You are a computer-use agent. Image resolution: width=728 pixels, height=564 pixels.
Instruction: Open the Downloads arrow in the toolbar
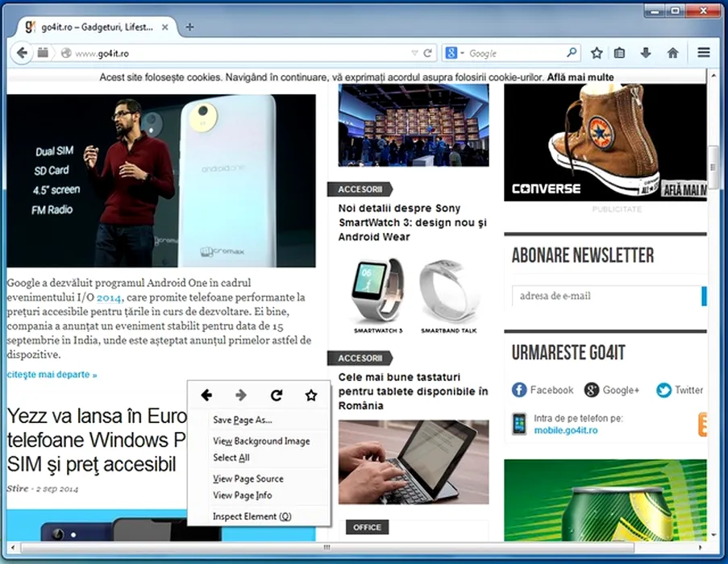645,53
